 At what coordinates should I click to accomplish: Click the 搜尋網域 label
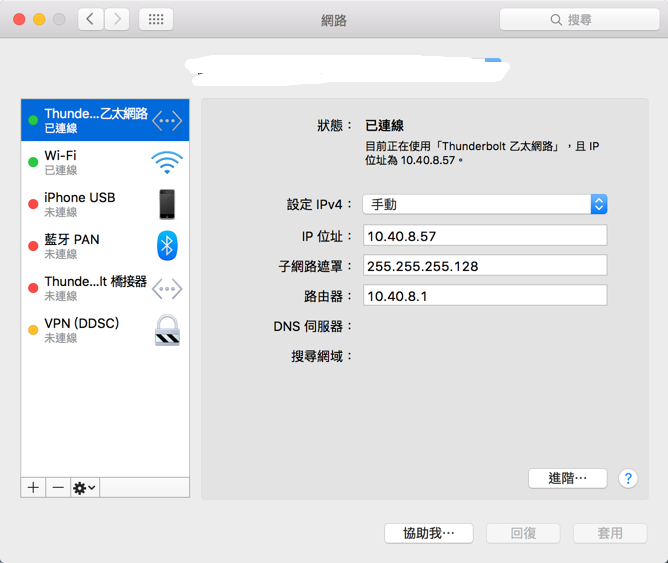coord(322,356)
